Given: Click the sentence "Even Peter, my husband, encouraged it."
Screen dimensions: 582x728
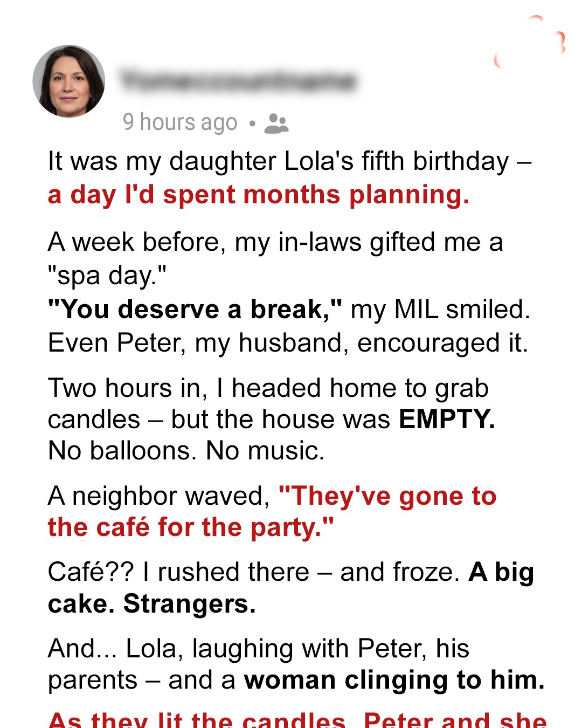Looking at the screenshot, I should [x=288, y=343].
